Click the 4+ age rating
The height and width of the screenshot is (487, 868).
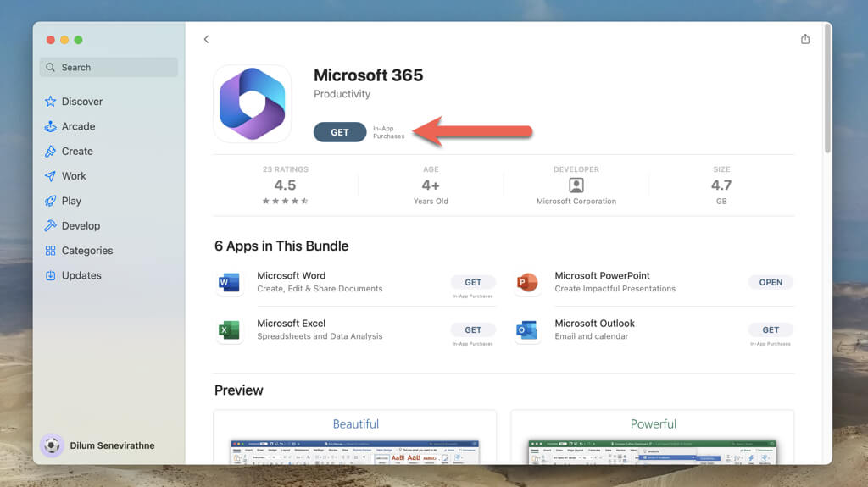click(x=431, y=185)
